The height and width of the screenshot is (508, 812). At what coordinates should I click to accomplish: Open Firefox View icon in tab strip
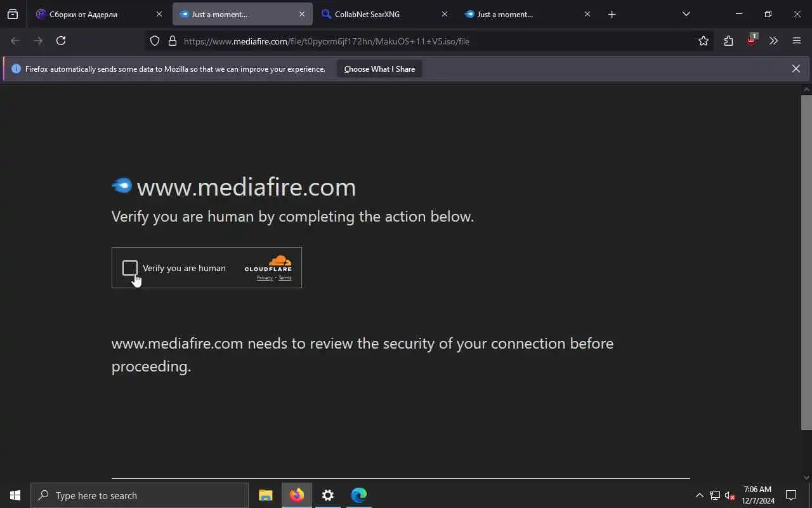pos(13,14)
